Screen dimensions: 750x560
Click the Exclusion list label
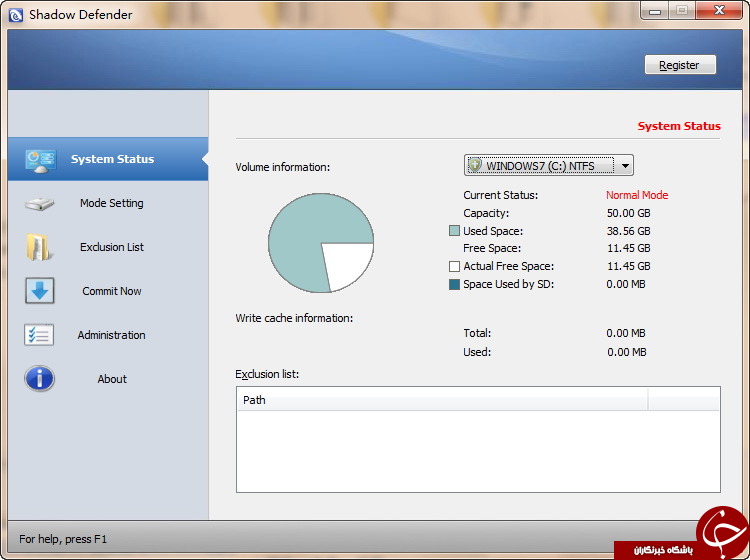[267, 374]
